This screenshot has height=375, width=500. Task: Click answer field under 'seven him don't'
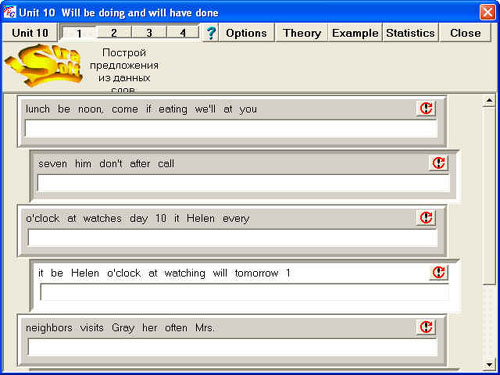[x=244, y=183]
